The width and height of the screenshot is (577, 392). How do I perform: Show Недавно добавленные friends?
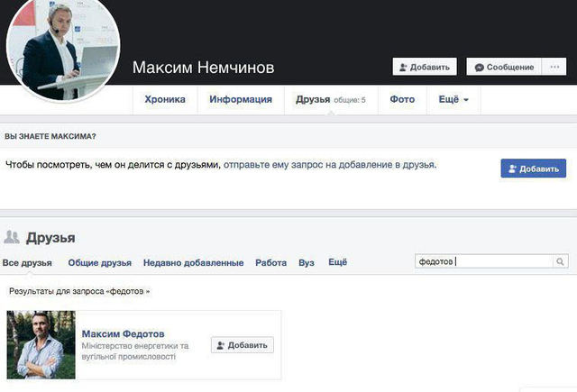(193, 263)
